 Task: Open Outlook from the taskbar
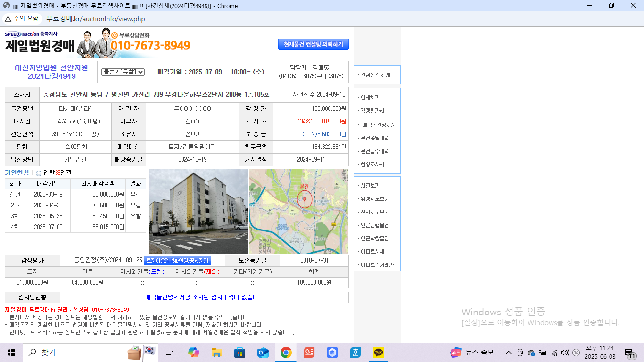tap(263, 353)
